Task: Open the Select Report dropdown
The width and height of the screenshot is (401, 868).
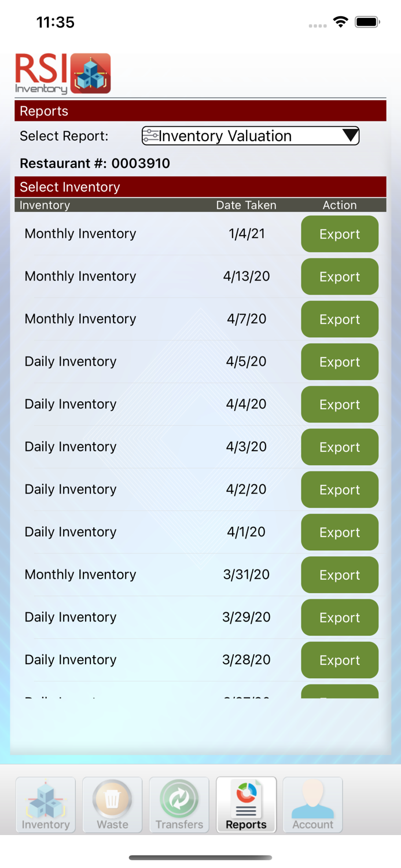Action: (250, 135)
